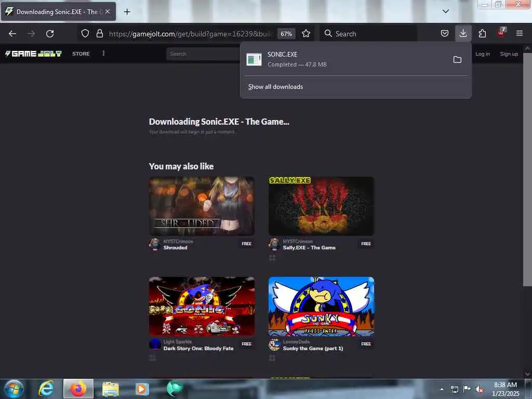Viewport: 532px width, 399px height.
Task: Open a new tab with plus button
Action: (x=127, y=12)
